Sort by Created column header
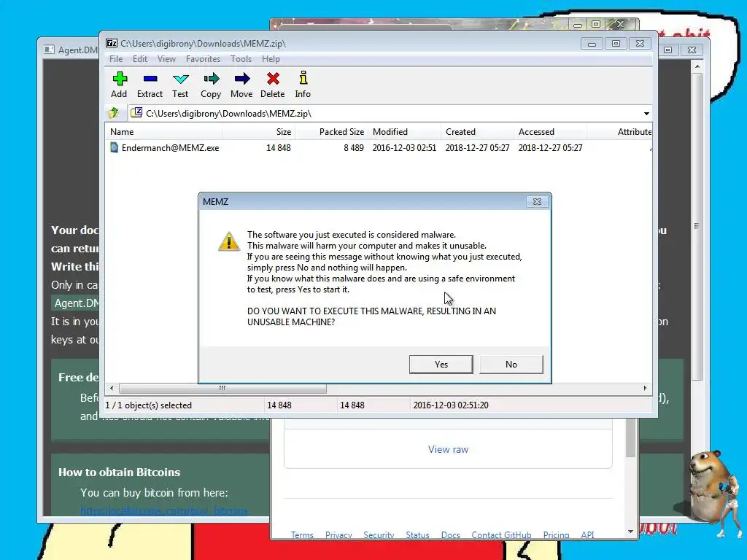This screenshot has width=747, height=560. pyautogui.click(x=477, y=132)
